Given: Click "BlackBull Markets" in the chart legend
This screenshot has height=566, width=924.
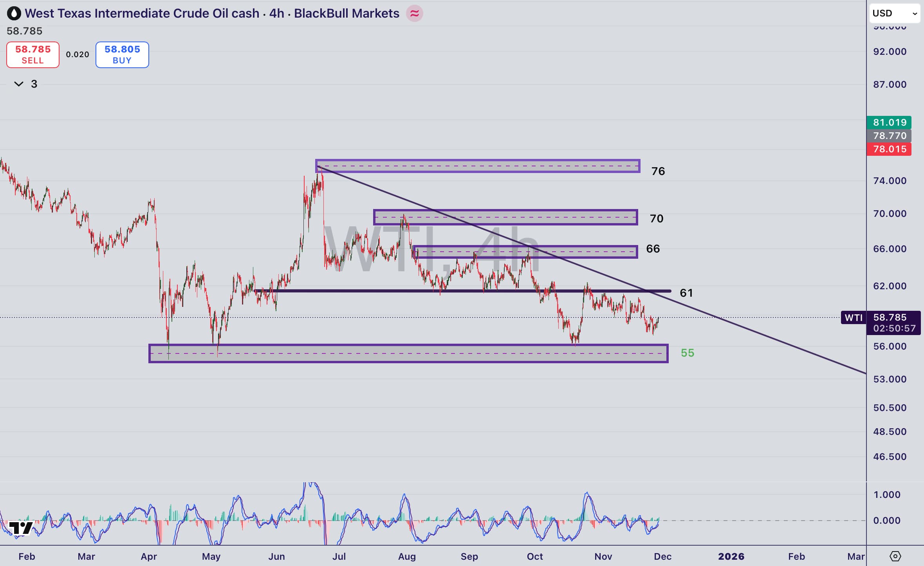Looking at the screenshot, I should pos(346,13).
